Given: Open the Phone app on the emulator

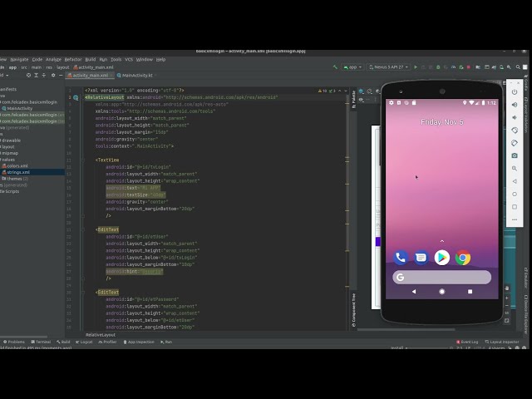Looking at the screenshot, I should [x=401, y=258].
